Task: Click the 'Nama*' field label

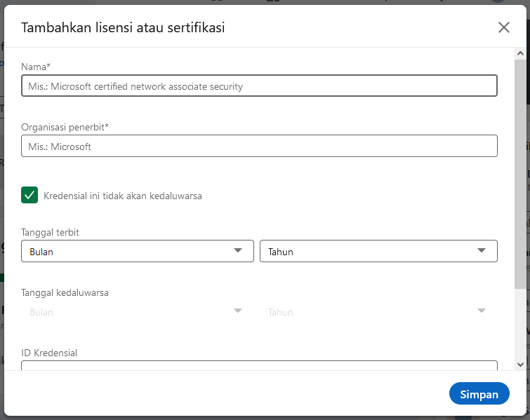Action: click(x=36, y=67)
